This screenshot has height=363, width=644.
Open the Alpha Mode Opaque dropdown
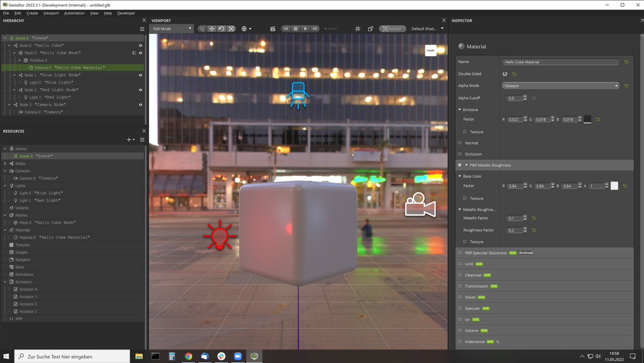click(x=561, y=86)
